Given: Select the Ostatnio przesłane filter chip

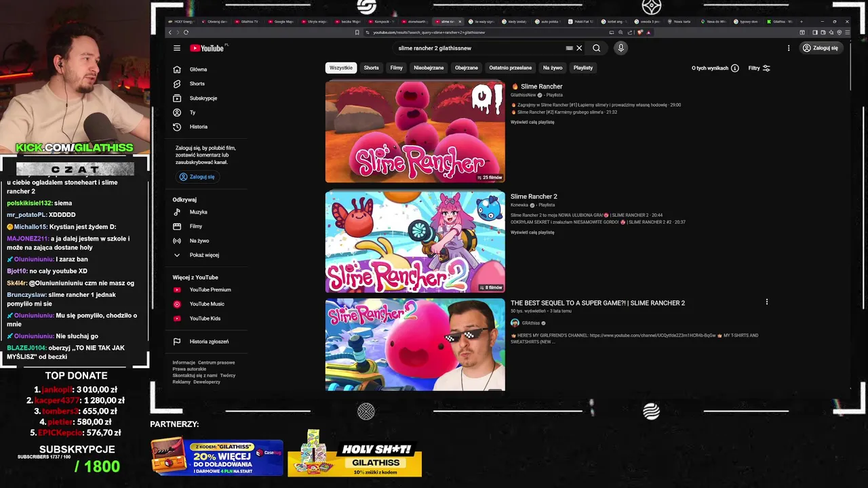Looking at the screenshot, I should coord(511,68).
